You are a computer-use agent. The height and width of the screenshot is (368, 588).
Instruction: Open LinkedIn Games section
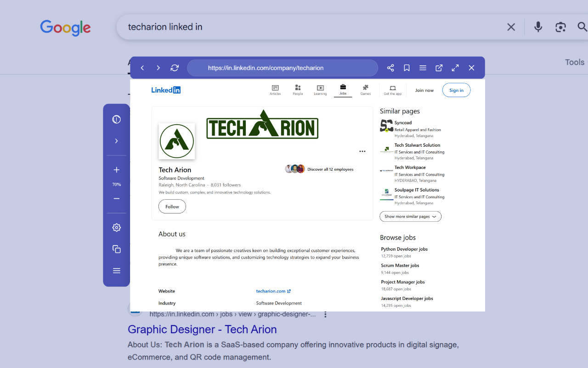pos(365,90)
